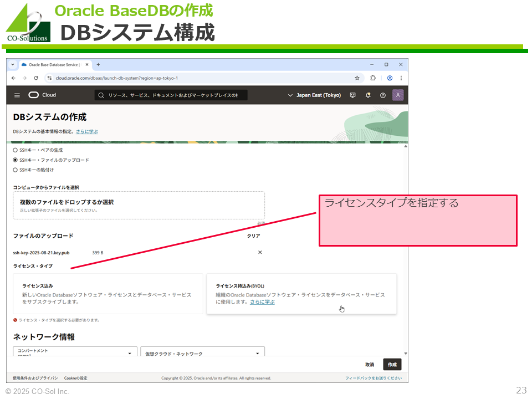
Task: Open Cloud Shell developer tools icon
Action: tap(353, 95)
